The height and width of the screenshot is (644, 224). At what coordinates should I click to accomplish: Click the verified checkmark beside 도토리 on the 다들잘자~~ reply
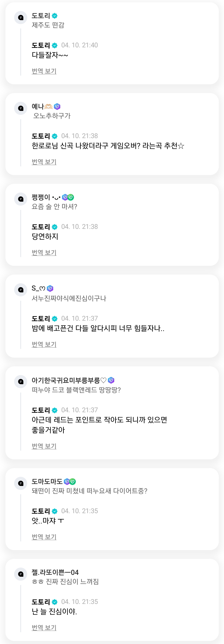click(x=55, y=45)
